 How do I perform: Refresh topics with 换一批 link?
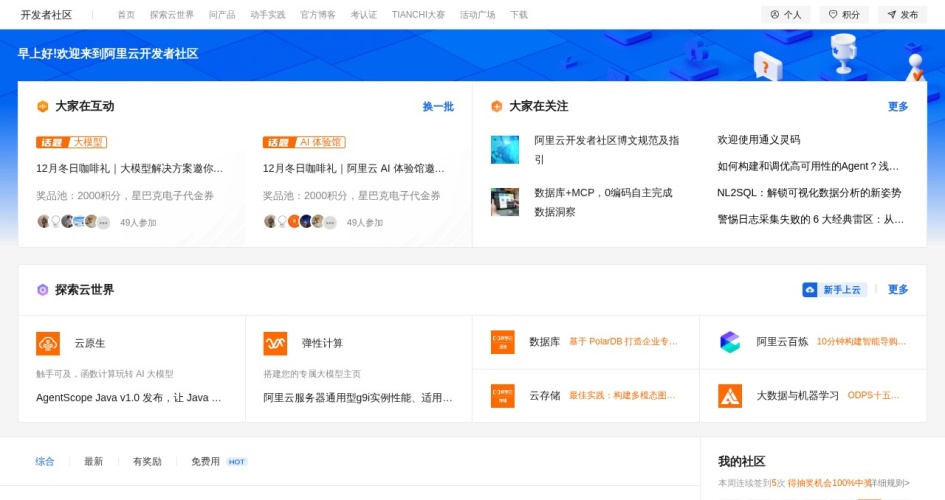[x=437, y=107]
